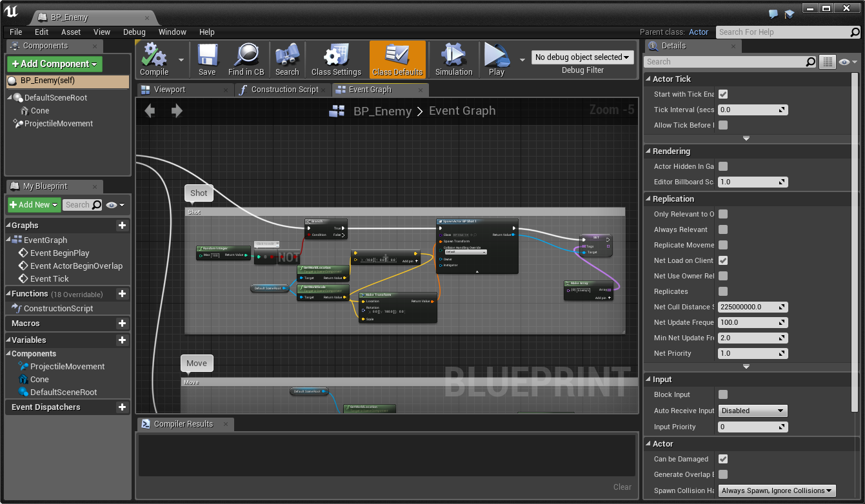Uncheck Net Load on Client checkbox

click(723, 260)
